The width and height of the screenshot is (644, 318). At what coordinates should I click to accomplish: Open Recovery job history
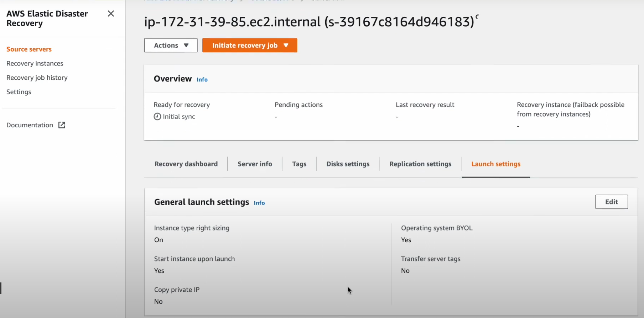(37, 78)
